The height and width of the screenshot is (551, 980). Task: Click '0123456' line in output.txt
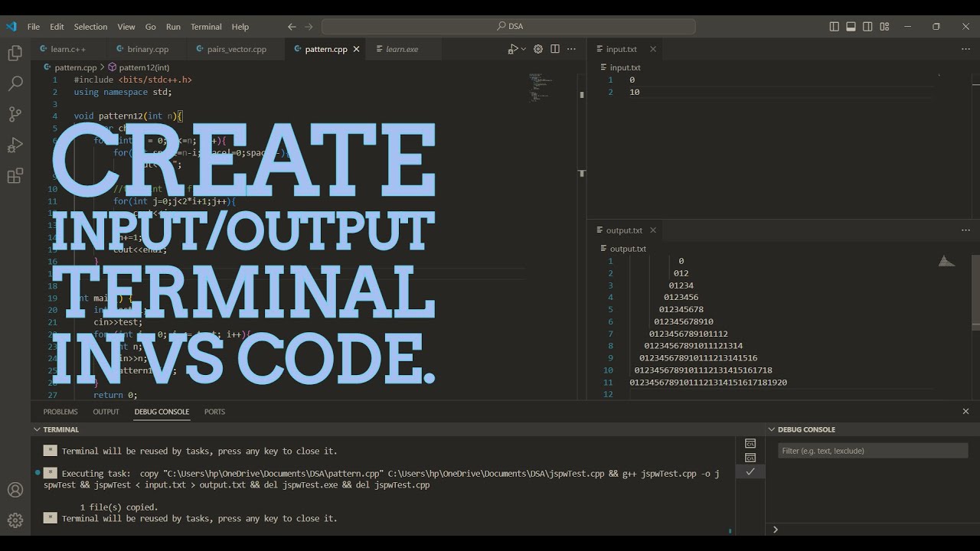tap(681, 297)
